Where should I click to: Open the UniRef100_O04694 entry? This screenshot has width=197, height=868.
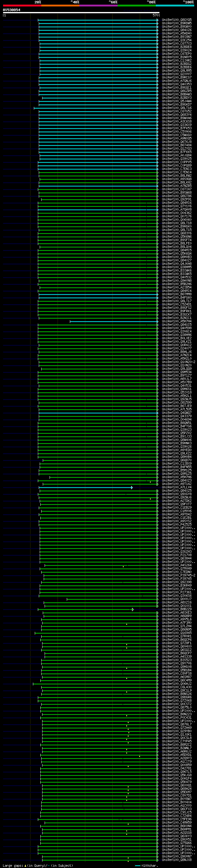(x=176, y=419)
